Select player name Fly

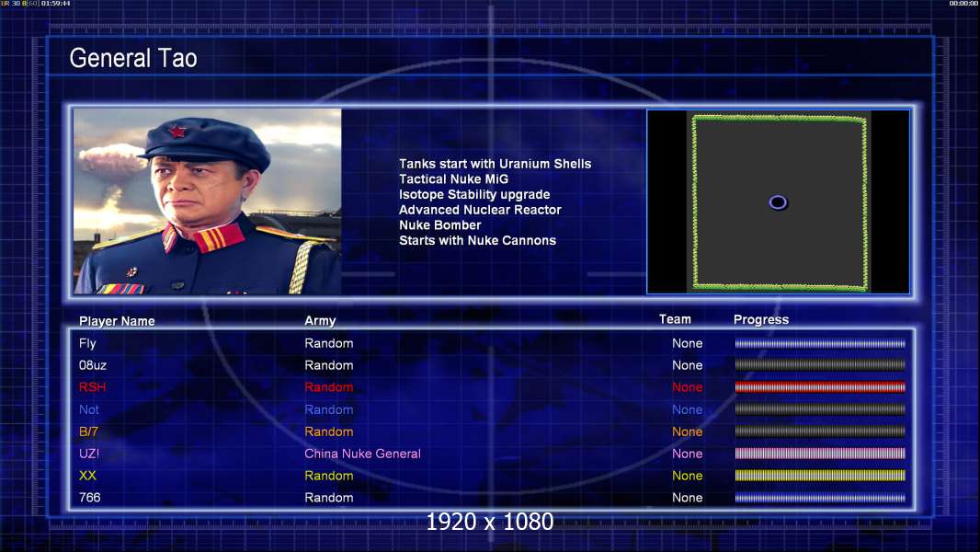(x=87, y=343)
